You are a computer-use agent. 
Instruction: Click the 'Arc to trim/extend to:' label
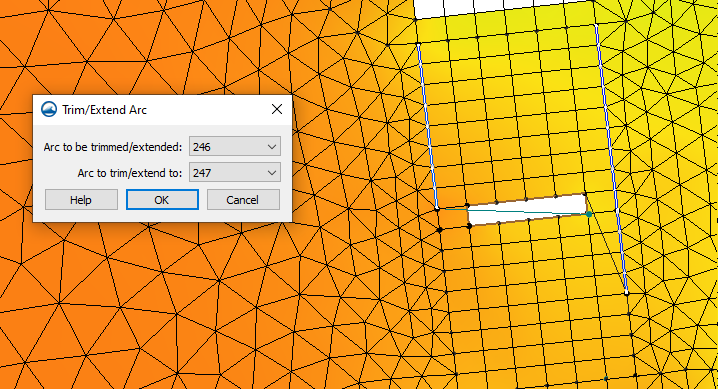coord(130,173)
